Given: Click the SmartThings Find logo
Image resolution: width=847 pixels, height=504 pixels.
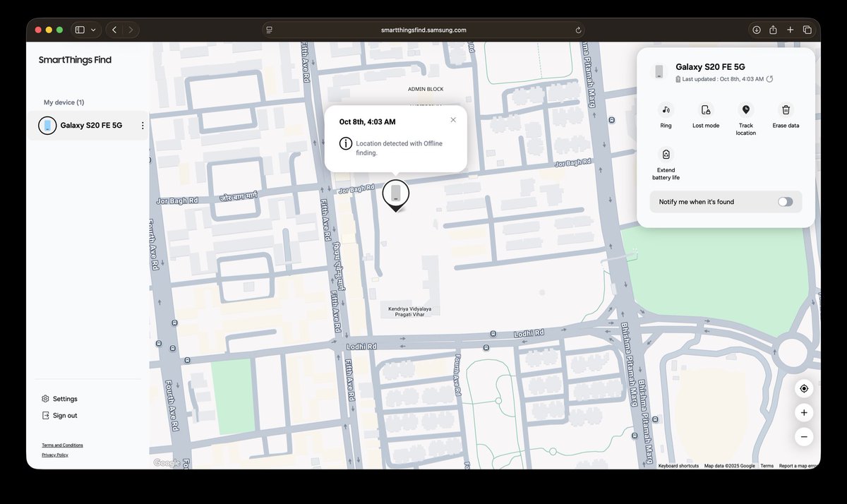Looking at the screenshot, I should pos(75,60).
